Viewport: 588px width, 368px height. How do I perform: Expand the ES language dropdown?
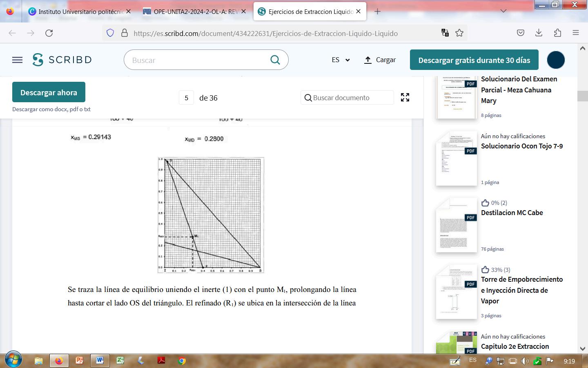[341, 60]
